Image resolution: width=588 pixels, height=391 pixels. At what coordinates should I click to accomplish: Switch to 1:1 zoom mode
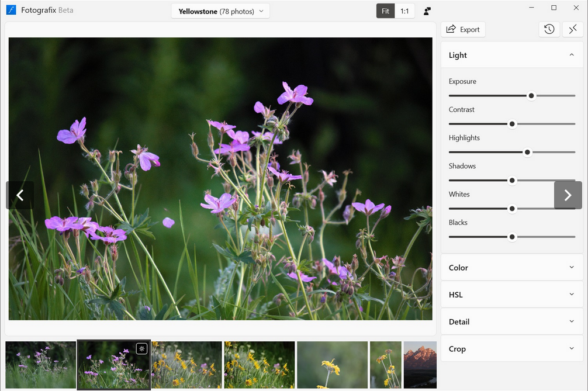click(x=404, y=11)
